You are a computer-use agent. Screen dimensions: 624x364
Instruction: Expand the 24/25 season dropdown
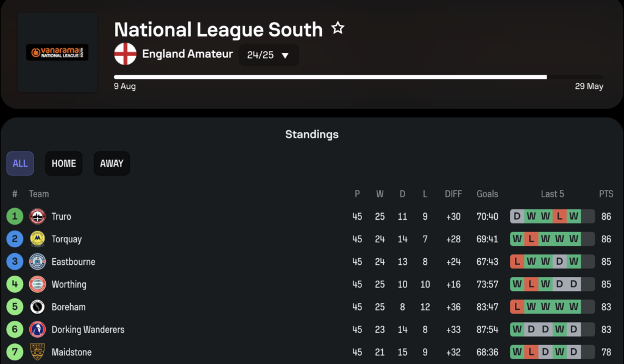point(269,55)
